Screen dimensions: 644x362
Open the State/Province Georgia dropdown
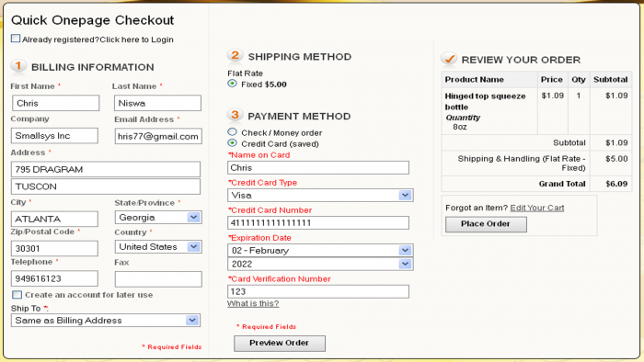(158, 217)
